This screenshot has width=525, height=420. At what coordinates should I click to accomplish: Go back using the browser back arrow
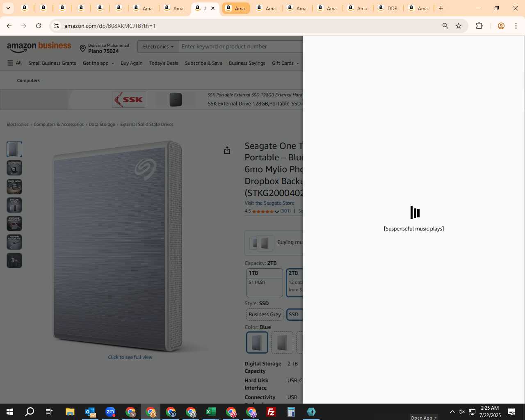pos(9,26)
